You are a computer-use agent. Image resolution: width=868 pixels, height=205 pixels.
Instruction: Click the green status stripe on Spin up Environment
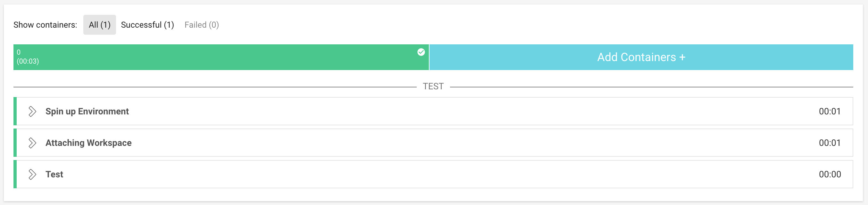click(x=15, y=111)
